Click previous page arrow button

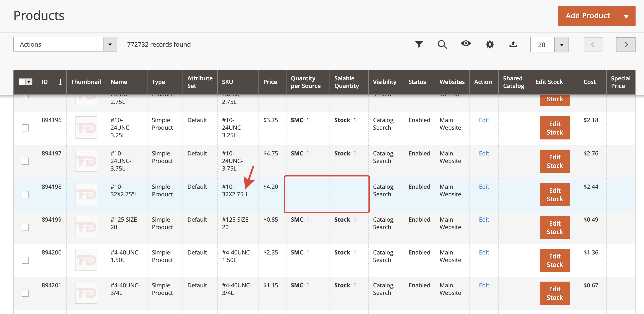coord(593,44)
